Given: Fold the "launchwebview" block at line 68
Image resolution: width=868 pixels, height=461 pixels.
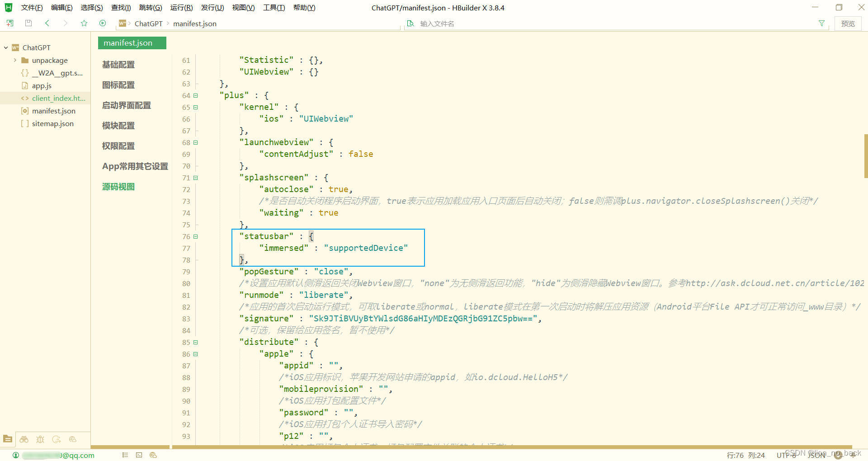Looking at the screenshot, I should pyautogui.click(x=196, y=142).
